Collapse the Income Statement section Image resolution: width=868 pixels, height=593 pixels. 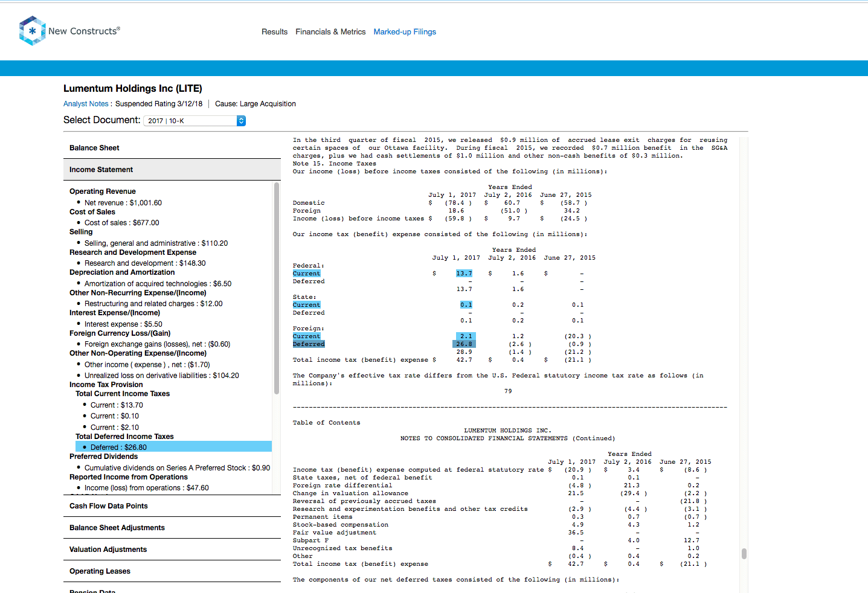click(x=172, y=170)
